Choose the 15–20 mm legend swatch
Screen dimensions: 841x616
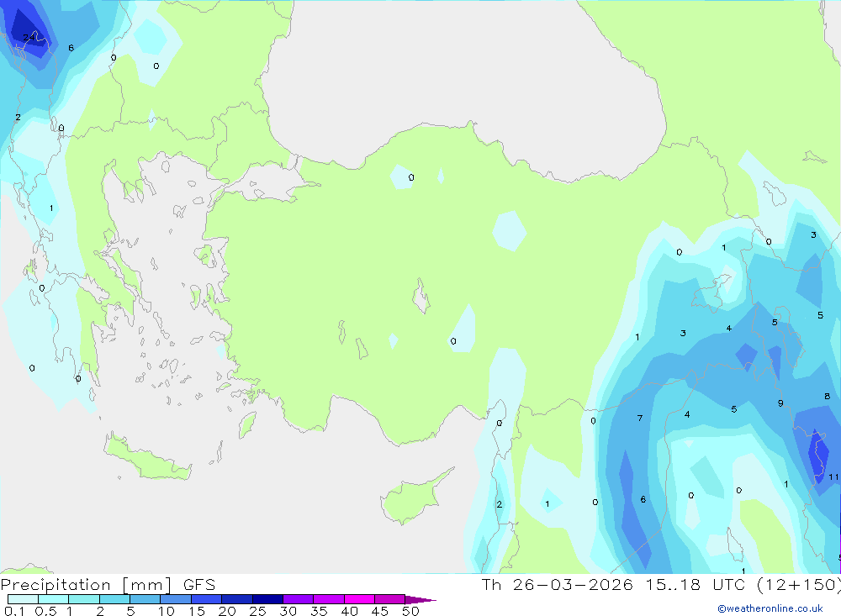tap(207, 599)
